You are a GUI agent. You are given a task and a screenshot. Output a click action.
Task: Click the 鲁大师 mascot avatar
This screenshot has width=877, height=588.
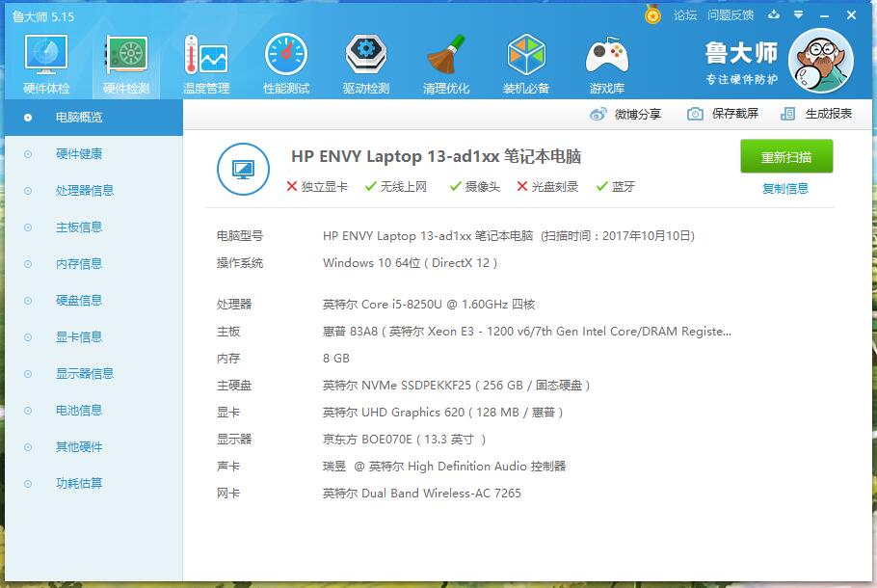[x=820, y=60]
